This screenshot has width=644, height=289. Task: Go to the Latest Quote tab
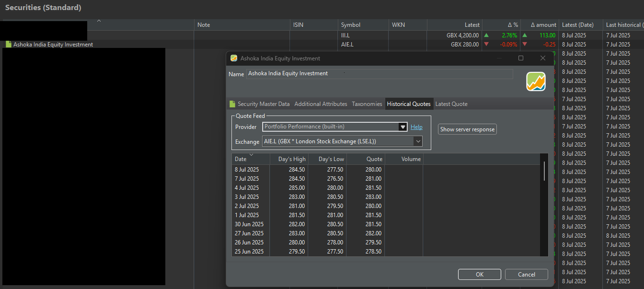click(x=451, y=104)
